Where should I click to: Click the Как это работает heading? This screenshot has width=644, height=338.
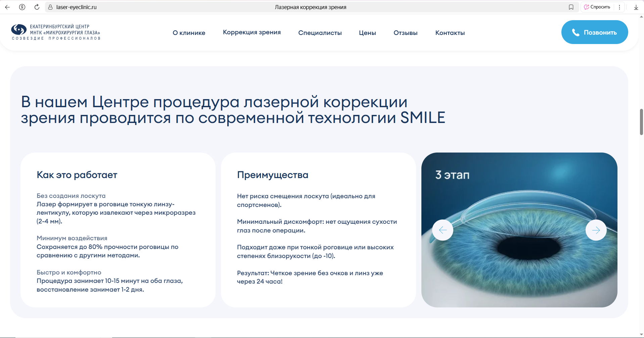pyautogui.click(x=77, y=175)
